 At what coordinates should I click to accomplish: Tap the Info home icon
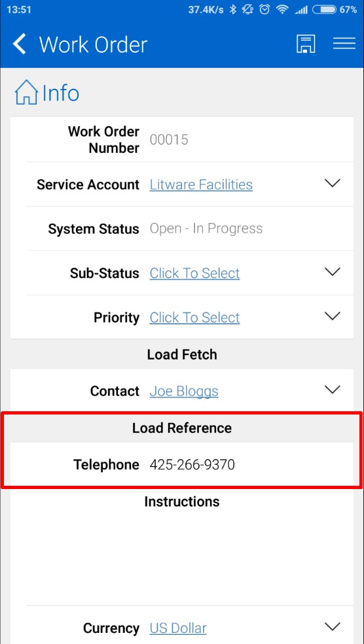pyautogui.click(x=26, y=92)
